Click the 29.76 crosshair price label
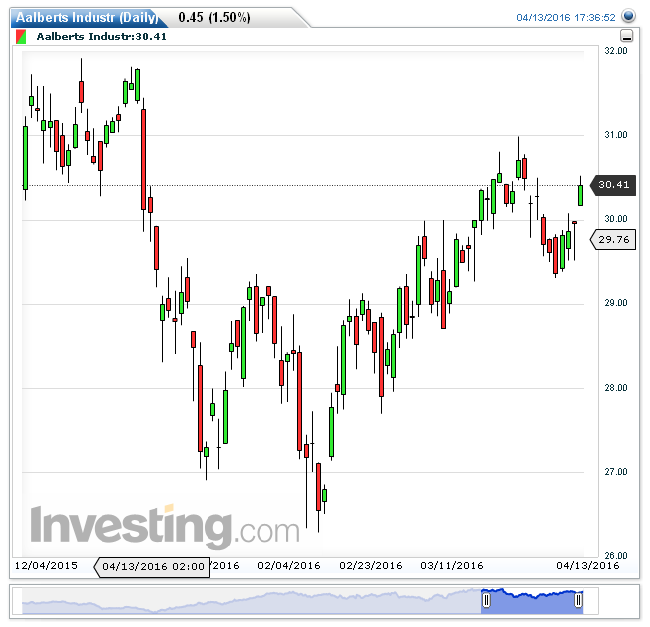Viewport: 650px width, 627px height. pos(613,240)
